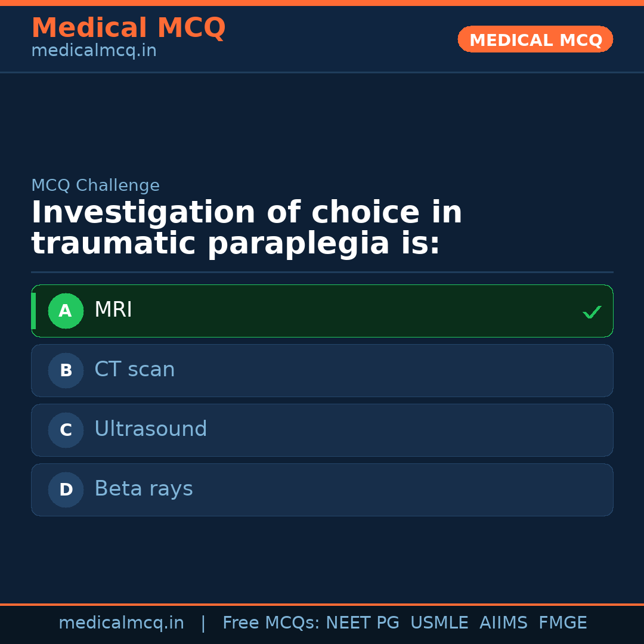Viewport: 644px width, 644px height.
Task: Click the green highlight bar beside option A
Action: point(34,311)
